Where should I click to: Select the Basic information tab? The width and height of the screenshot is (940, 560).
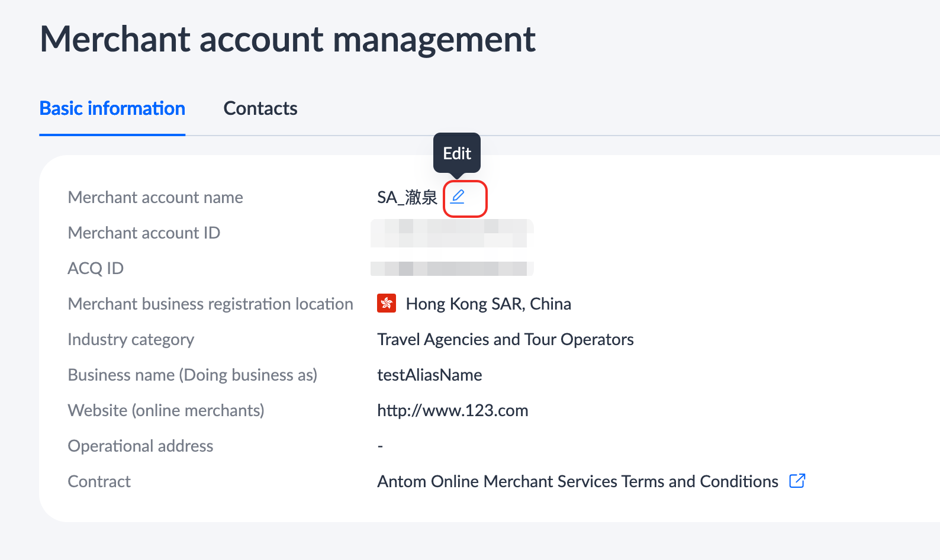tap(112, 109)
